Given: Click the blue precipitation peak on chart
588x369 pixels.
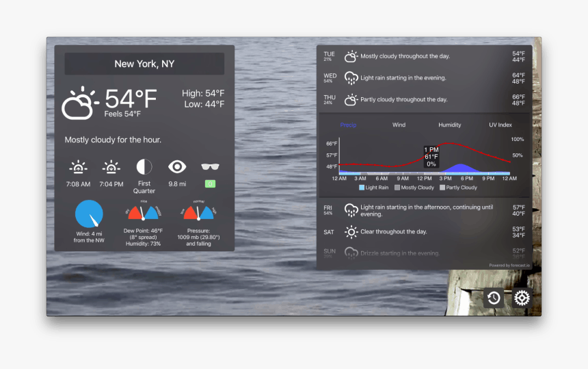Looking at the screenshot, I should click(x=461, y=168).
